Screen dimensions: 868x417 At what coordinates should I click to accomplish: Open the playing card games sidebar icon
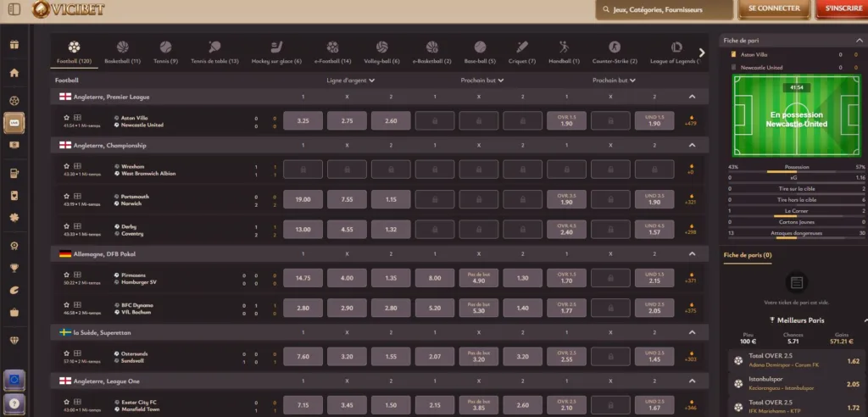(14, 196)
